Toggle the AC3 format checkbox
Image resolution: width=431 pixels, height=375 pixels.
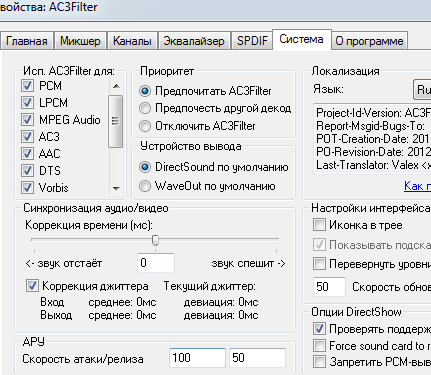[27, 136]
